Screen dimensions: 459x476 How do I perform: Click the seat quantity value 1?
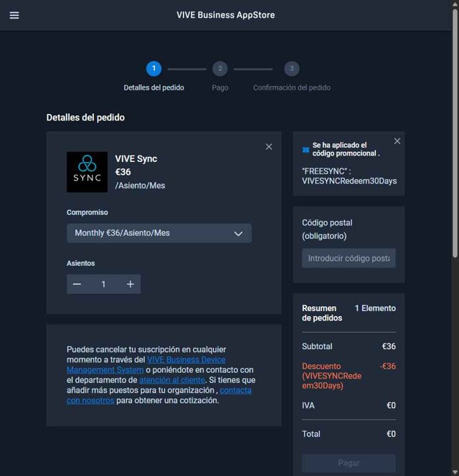pyautogui.click(x=103, y=284)
